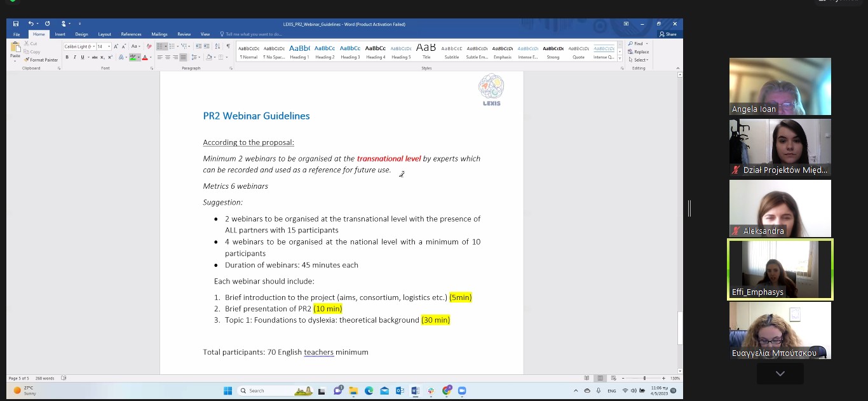Click the Share button
The height and width of the screenshot is (401, 868).
click(668, 34)
